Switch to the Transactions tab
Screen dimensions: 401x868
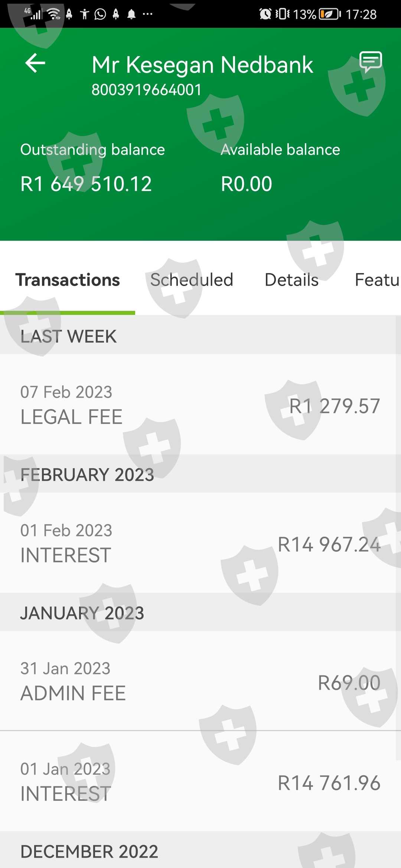pos(68,280)
